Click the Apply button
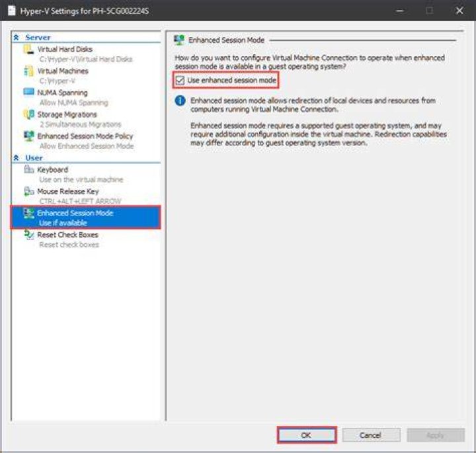Image resolution: width=476 pixels, height=453 pixels. (x=435, y=435)
